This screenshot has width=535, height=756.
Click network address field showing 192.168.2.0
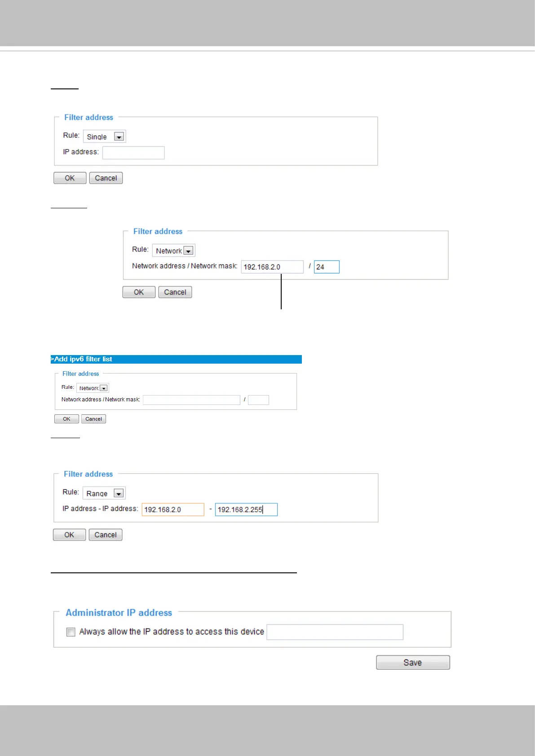[272, 267]
